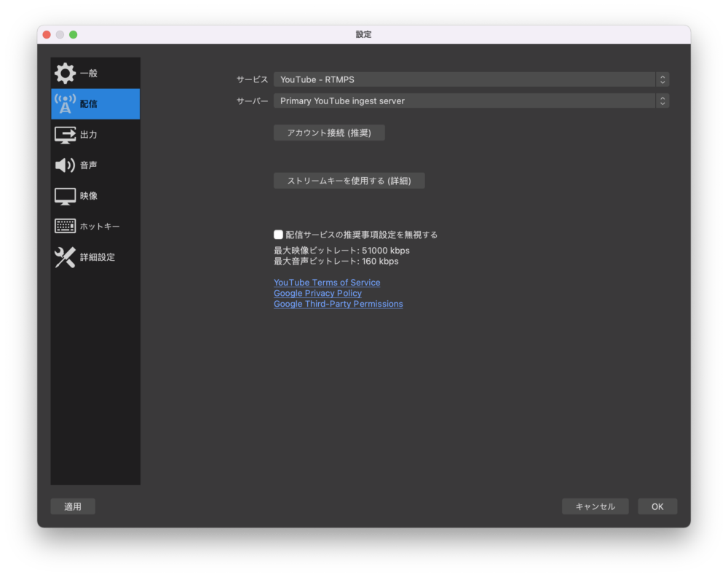This screenshot has height=577, width=728.
Task: Open the 映像 display icon
Action: pos(65,196)
